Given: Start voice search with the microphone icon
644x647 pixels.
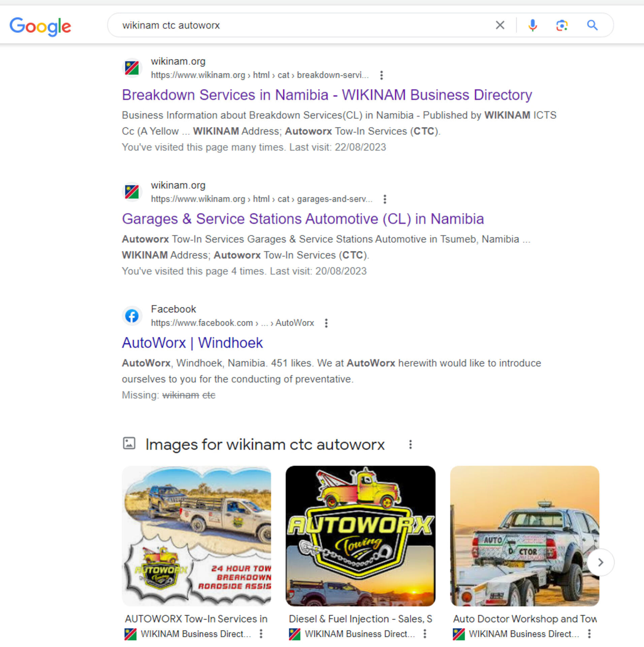Looking at the screenshot, I should point(533,25).
